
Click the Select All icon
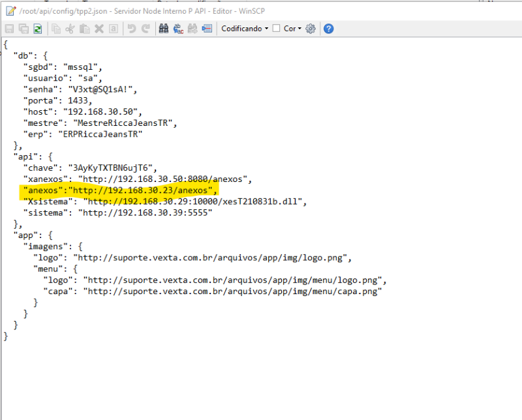[x=114, y=29]
